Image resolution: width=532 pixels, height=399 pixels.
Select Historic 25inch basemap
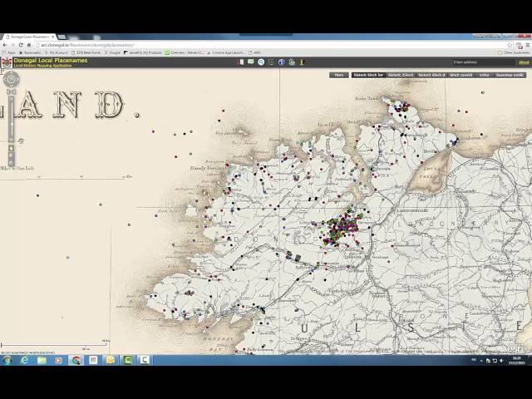(x=401, y=75)
